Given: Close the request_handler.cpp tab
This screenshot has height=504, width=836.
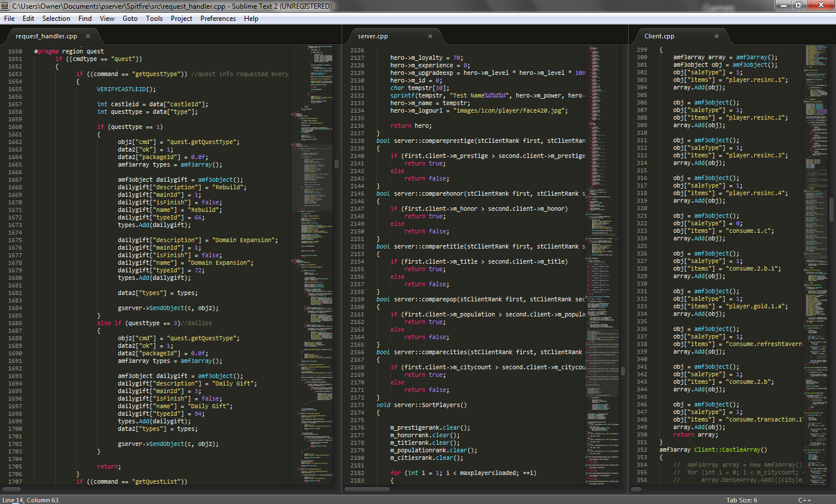Looking at the screenshot, I should [x=88, y=36].
